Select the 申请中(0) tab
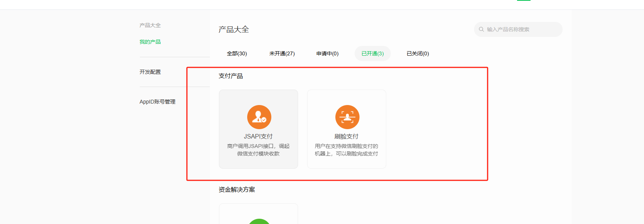This screenshot has width=644, height=224. click(x=327, y=53)
